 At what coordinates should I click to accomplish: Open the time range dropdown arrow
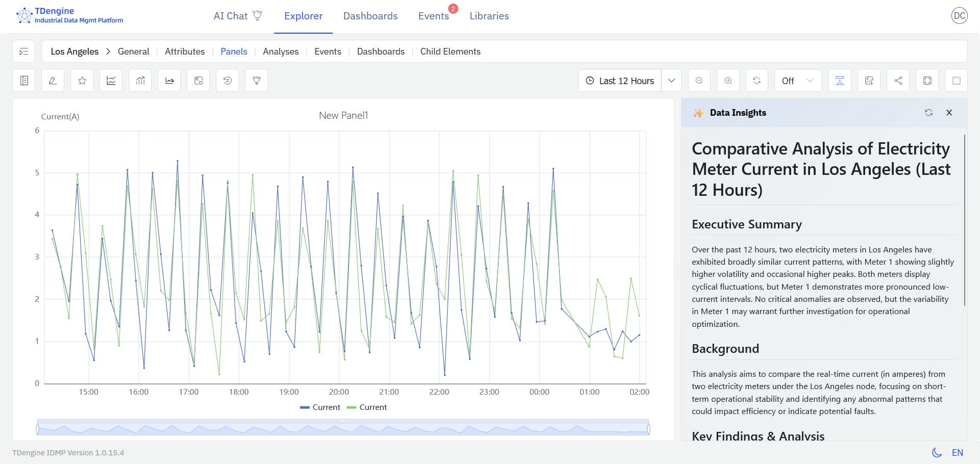pyautogui.click(x=672, y=81)
